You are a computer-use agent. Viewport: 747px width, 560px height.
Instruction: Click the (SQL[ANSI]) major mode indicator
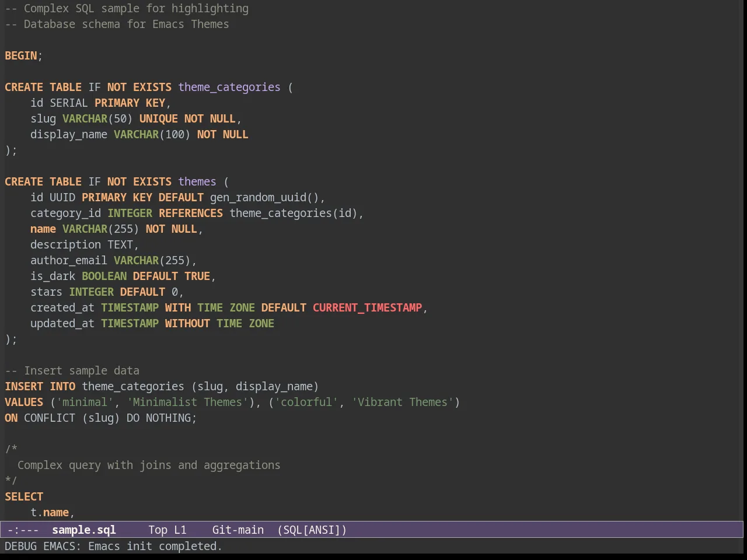coord(312,530)
